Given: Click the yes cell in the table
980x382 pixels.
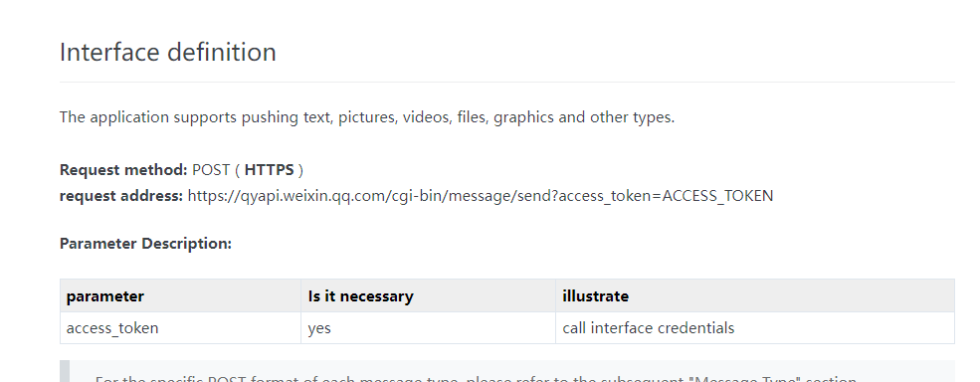Looking at the screenshot, I should 428,328.
